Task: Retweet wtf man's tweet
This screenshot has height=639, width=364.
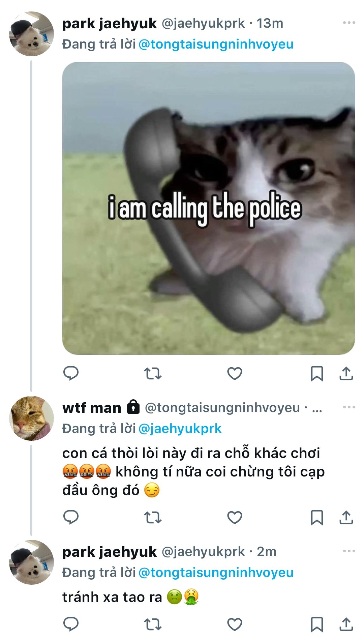Action: pos(153,518)
